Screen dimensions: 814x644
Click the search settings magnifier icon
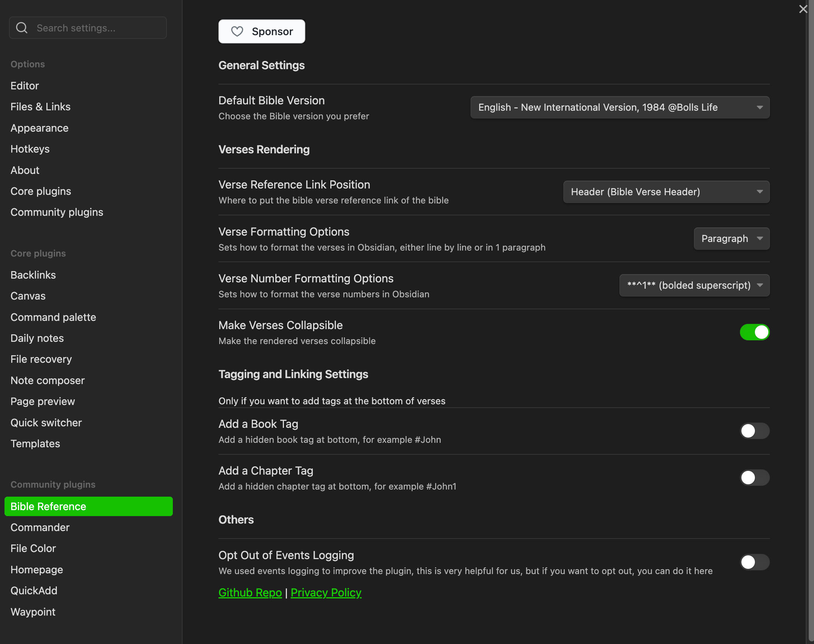pos(21,27)
